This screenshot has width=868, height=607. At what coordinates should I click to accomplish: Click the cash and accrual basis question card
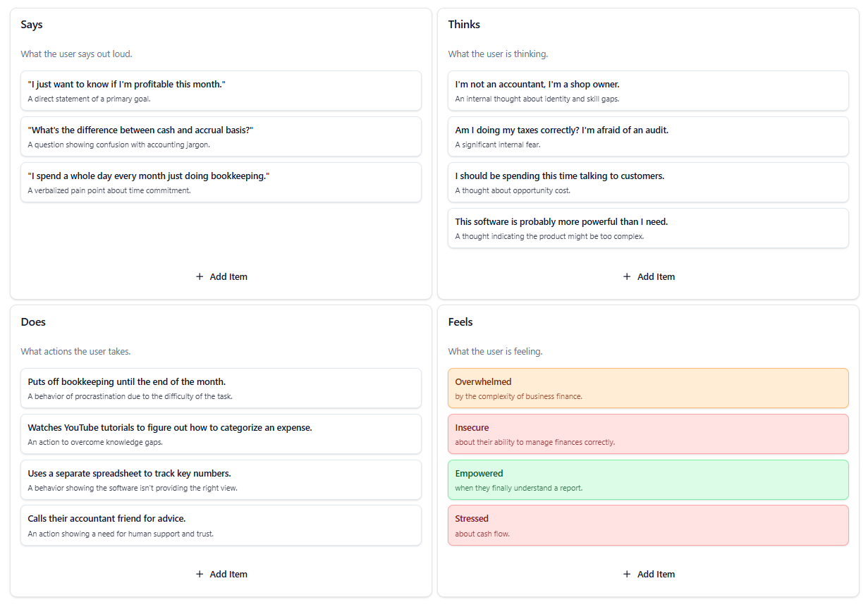[x=221, y=136]
